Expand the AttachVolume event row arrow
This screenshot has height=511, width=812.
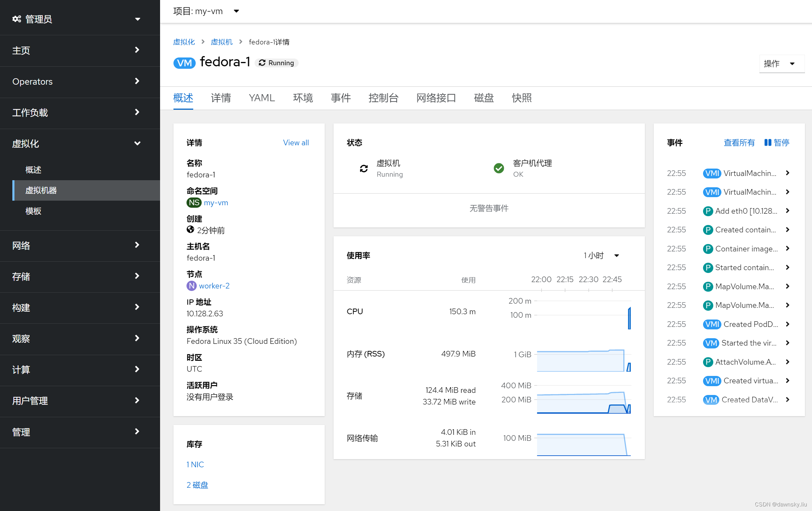click(x=787, y=362)
